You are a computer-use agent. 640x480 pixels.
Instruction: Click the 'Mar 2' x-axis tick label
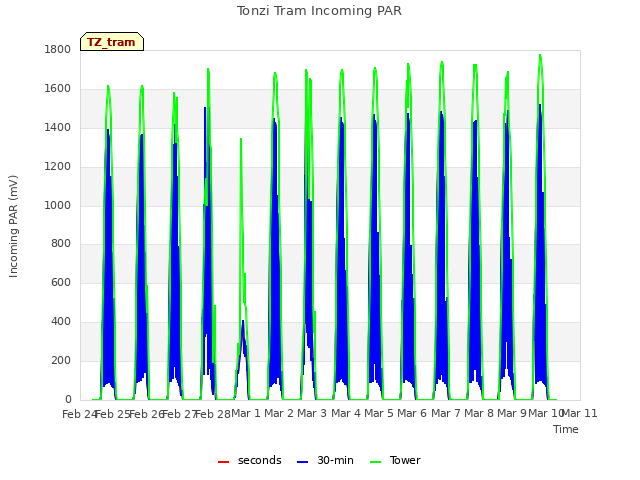279,413
